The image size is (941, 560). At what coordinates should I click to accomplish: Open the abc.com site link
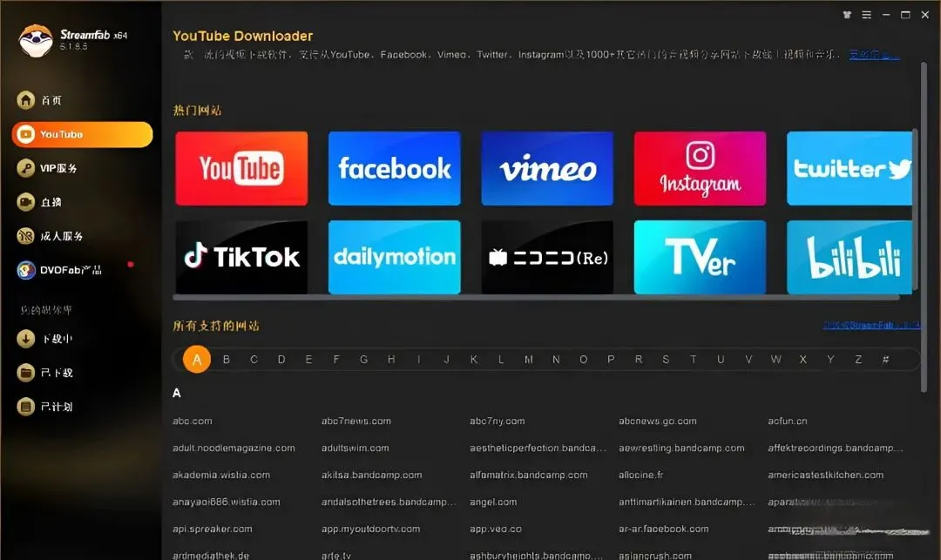pos(192,421)
